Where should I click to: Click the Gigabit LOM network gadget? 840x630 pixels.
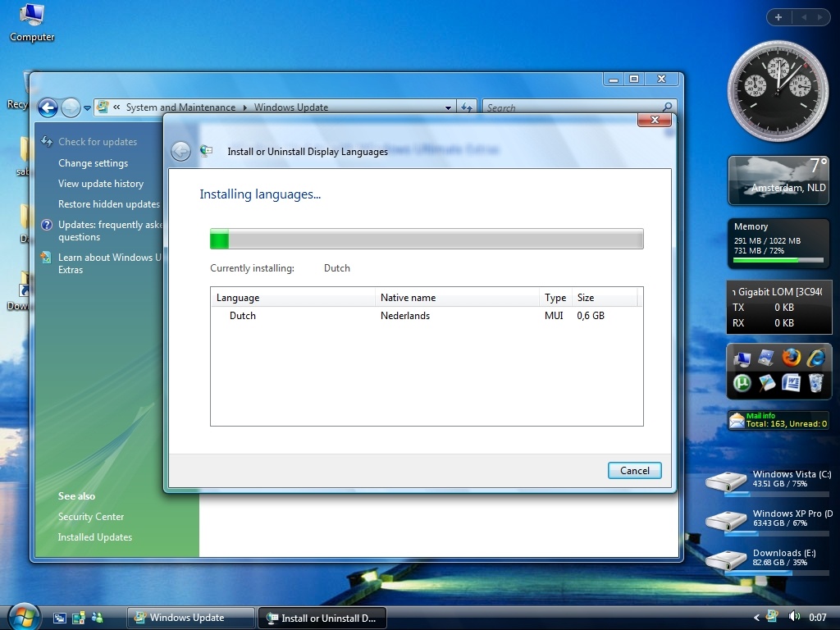tap(779, 307)
